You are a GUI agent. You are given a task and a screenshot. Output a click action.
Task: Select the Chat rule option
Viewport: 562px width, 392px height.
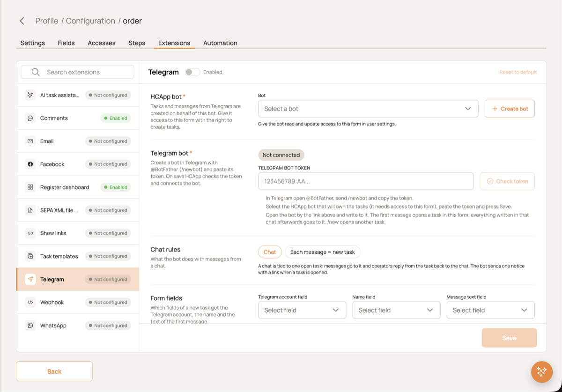tap(270, 252)
